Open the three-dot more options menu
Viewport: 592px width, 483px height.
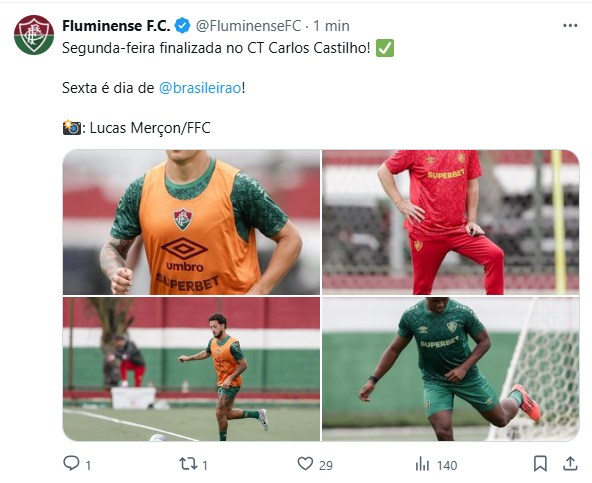click(570, 26)
